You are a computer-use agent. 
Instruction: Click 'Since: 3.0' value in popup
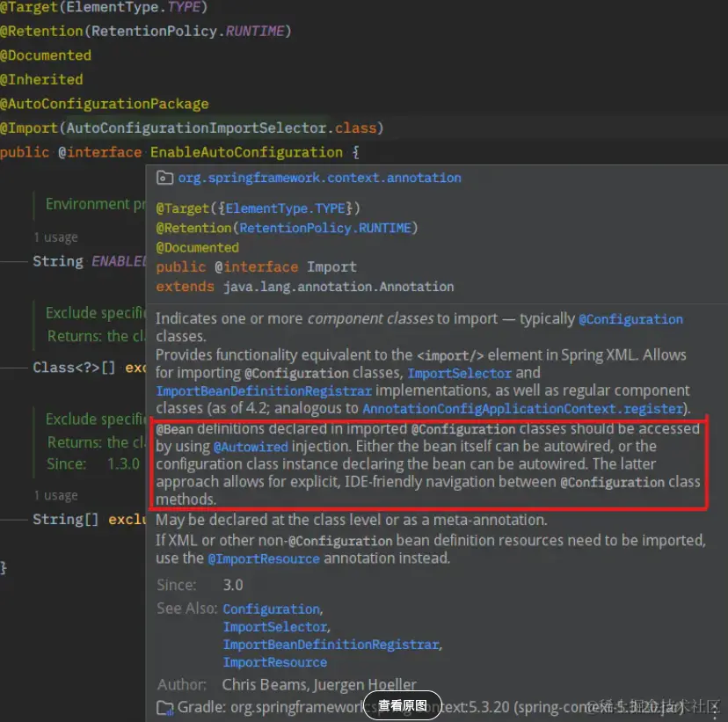[233, 585]
